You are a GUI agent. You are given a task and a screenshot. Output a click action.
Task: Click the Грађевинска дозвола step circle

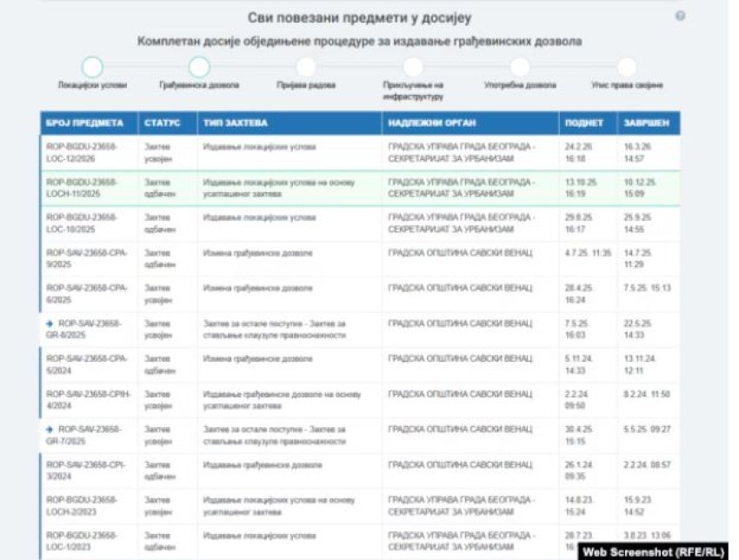pyautogui.click(x=199, y=67)
